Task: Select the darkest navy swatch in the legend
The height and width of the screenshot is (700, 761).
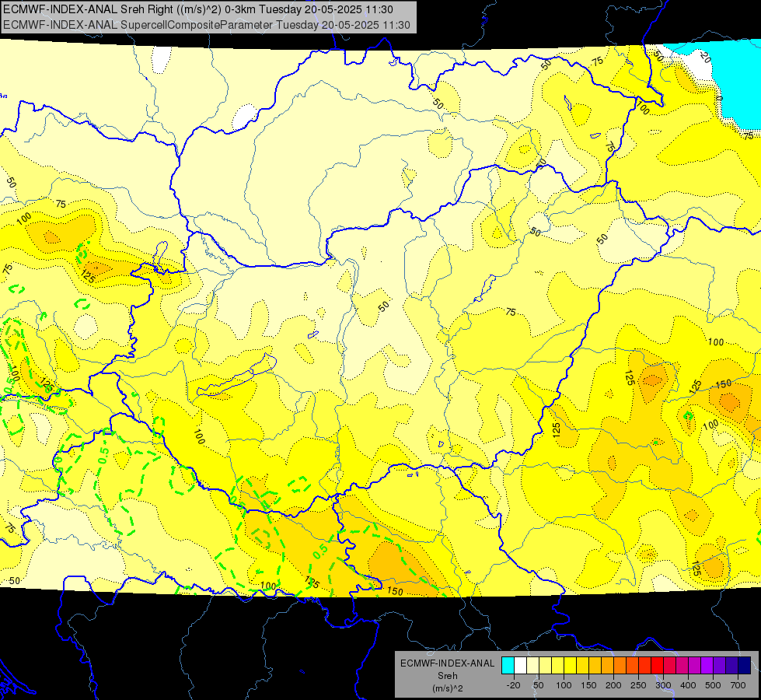Action: 744,666
